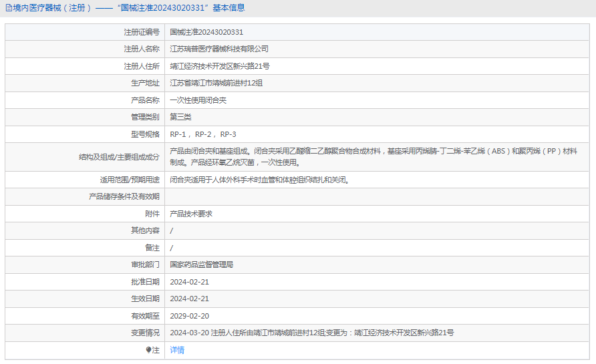
Task: Click effective date 2024-02-21 in 生效日期 row
Action: coord(189,299)
